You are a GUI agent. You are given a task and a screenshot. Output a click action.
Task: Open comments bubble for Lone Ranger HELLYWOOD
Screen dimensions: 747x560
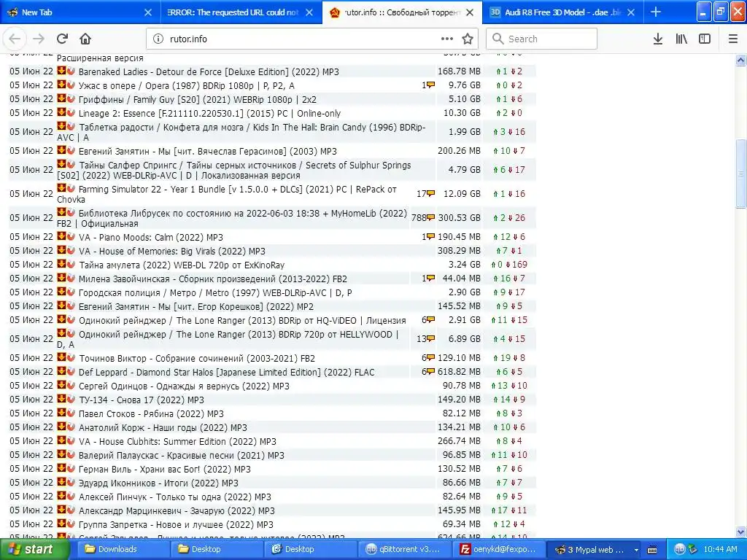430,338
